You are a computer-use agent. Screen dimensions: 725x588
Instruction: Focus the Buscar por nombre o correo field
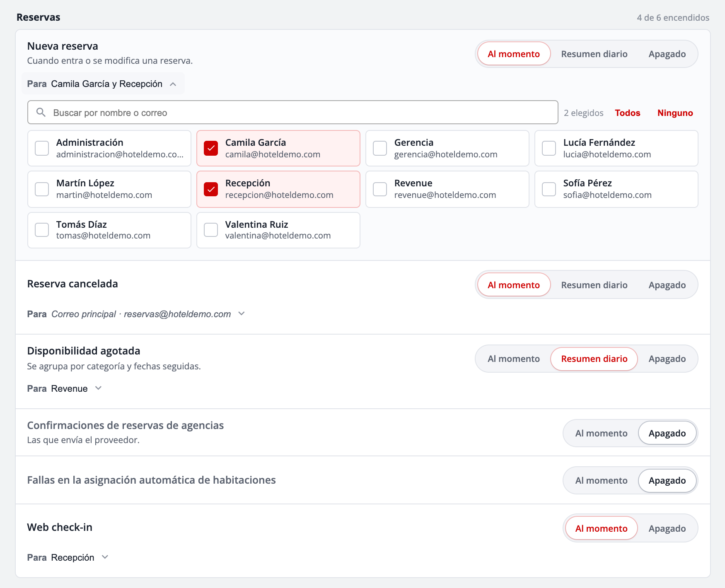click(x=293, y=112)
